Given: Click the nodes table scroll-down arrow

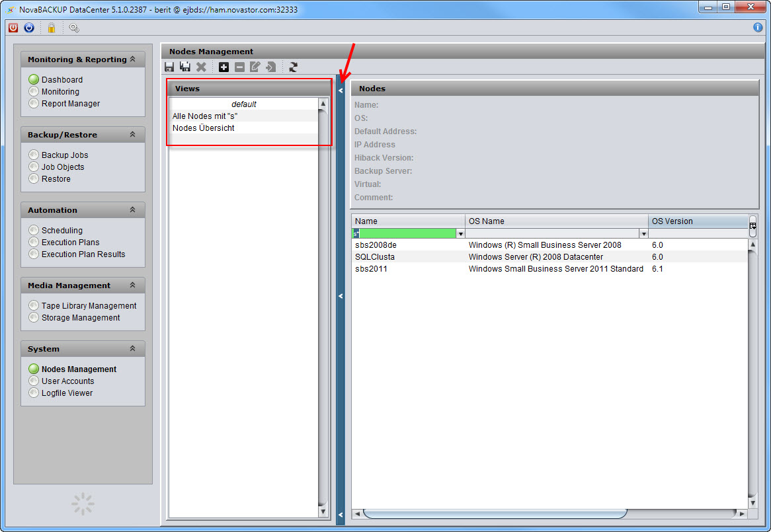Looking at the screenshot, I should 752,503.
